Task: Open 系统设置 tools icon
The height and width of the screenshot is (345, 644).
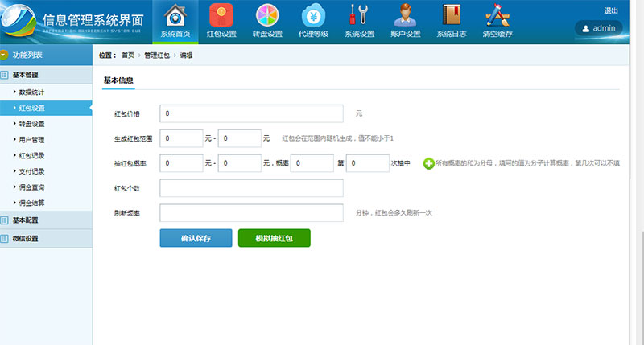Action: pos(359,16)
